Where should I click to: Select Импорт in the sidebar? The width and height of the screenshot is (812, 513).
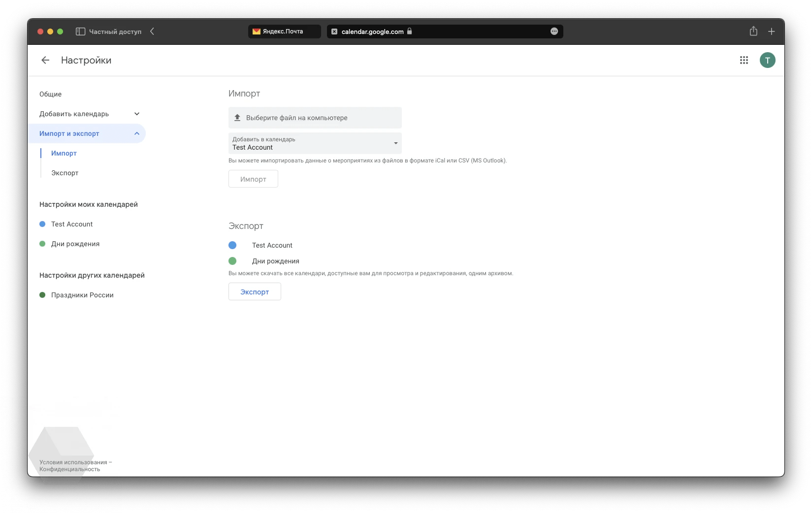click(64, 153)
